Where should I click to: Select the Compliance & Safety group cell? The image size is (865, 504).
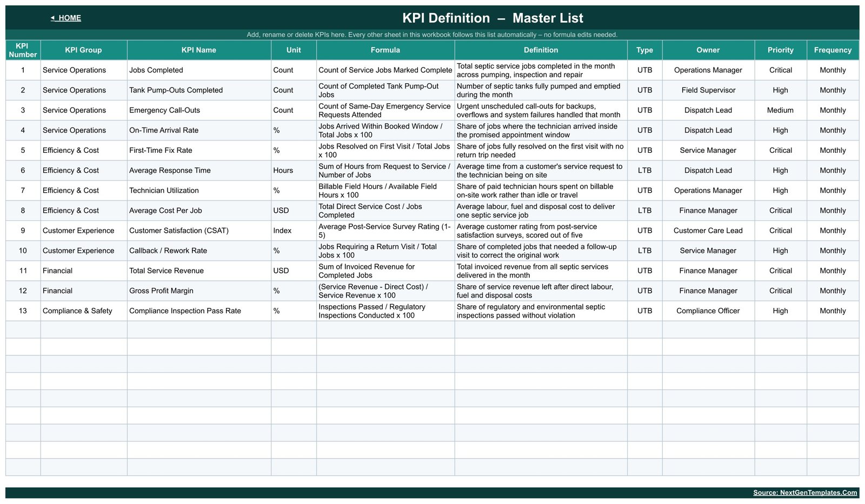click(84, 311)
